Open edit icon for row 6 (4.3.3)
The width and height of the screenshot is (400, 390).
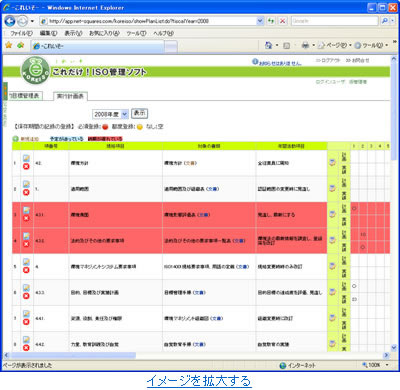tap(26, 288)
